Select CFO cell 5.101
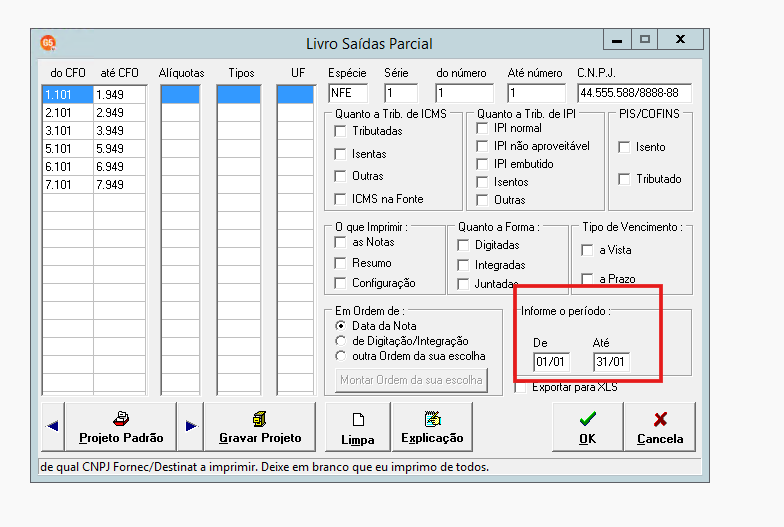784x527 pixels. 68,148
